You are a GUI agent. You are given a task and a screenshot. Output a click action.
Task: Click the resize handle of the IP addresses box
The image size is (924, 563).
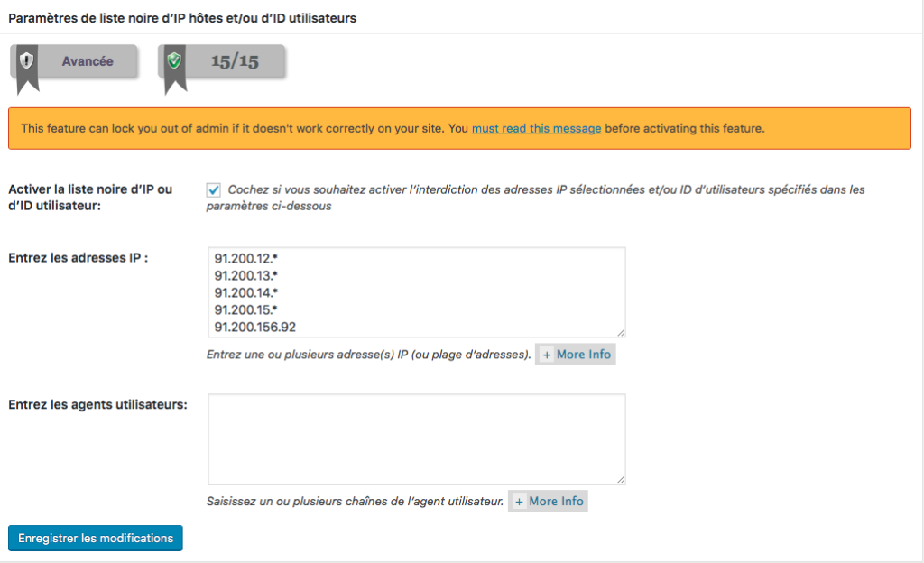point(621,333)
